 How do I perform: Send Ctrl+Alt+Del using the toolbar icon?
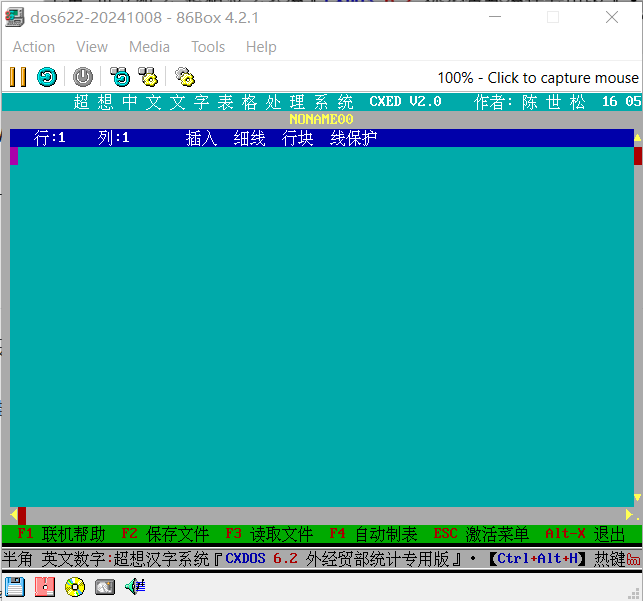pos(120,77)
